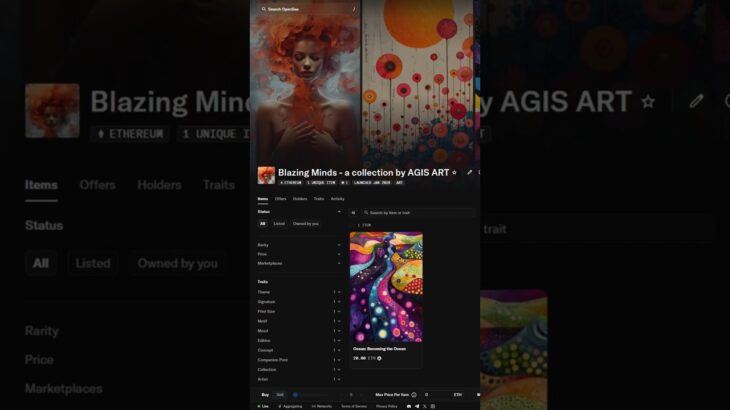Switch to the small Offers tab

280,199
